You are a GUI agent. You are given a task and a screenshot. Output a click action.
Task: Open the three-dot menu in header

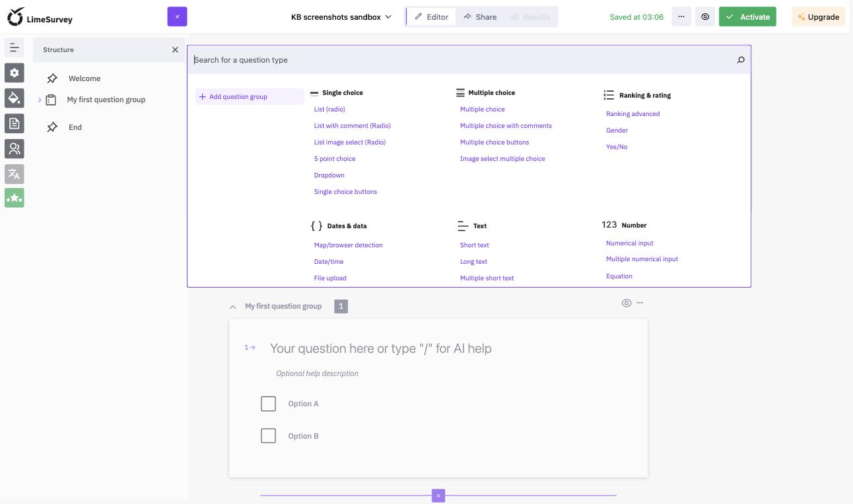point(681,16)
